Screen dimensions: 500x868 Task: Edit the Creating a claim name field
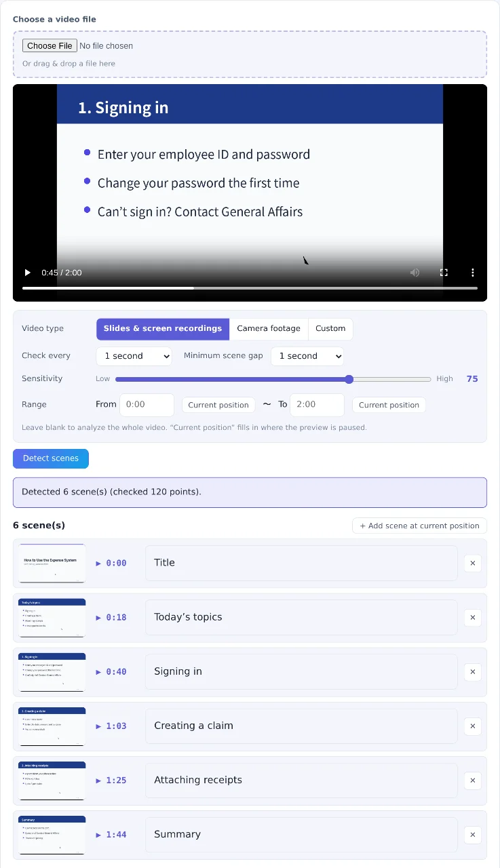(301, 726)
